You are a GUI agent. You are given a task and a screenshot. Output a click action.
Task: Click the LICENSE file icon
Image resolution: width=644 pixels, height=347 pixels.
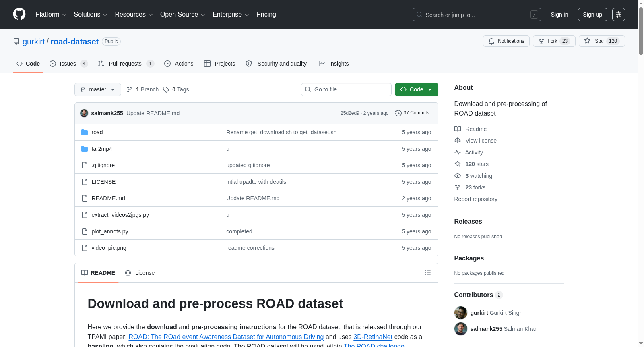(x=85, y=182)
